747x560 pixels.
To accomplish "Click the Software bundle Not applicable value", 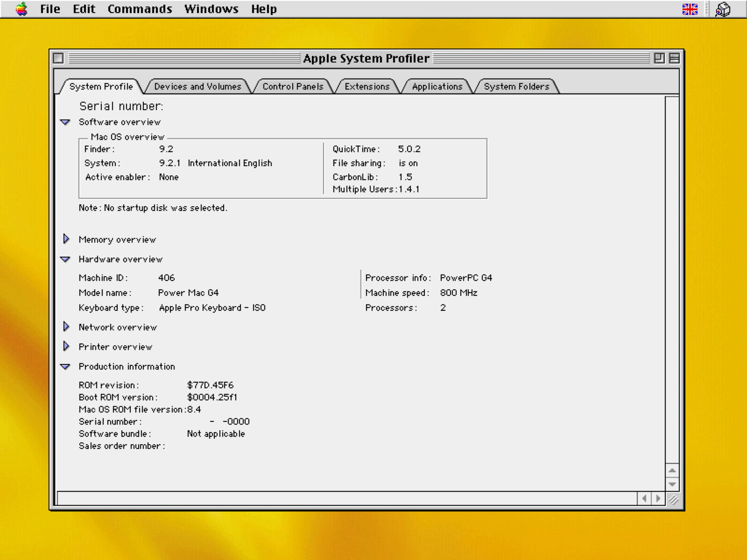I will pyautogui.click(x=216, y=434).
